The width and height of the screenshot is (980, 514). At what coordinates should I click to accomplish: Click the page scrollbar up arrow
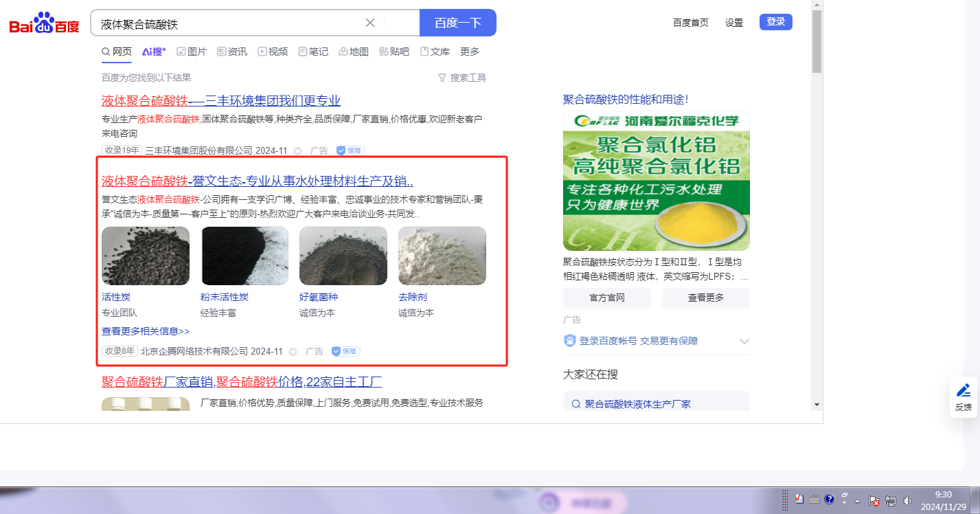[x=817, y=5]
